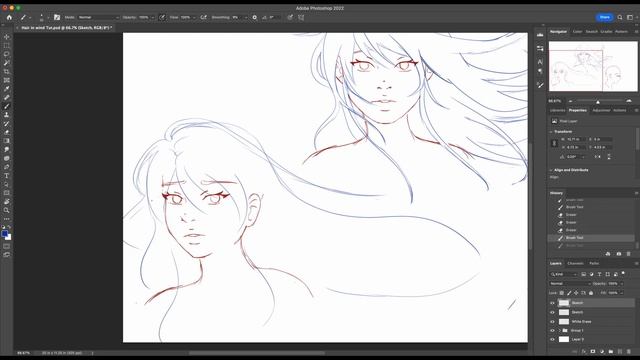Viewport: 640px width, 360px height.
Task: Delete current state trash icon in History
Action: click(x=629, y=254)
